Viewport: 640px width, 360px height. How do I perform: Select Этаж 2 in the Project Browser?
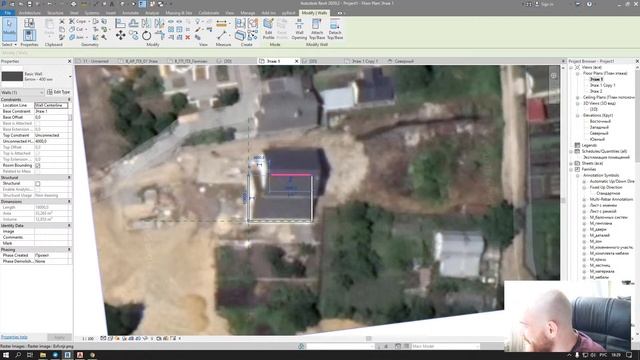tap(596, 91)
